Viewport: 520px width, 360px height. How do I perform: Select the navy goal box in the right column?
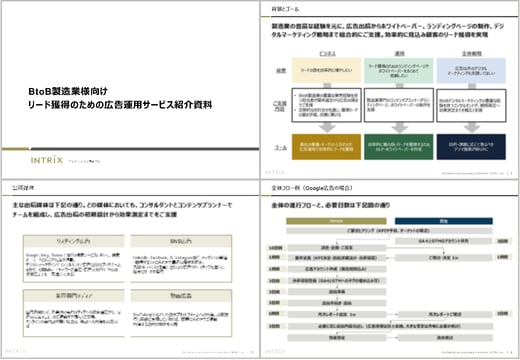pos(471,147)
